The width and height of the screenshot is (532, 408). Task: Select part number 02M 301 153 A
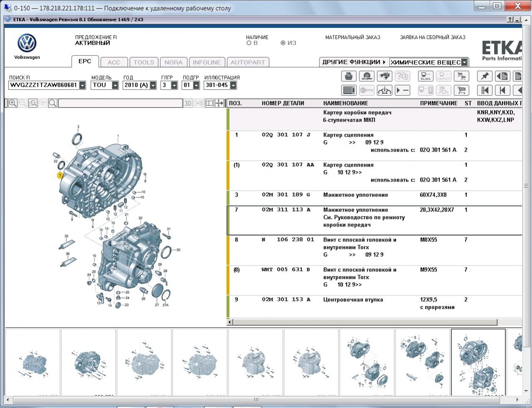pos(286,300)
